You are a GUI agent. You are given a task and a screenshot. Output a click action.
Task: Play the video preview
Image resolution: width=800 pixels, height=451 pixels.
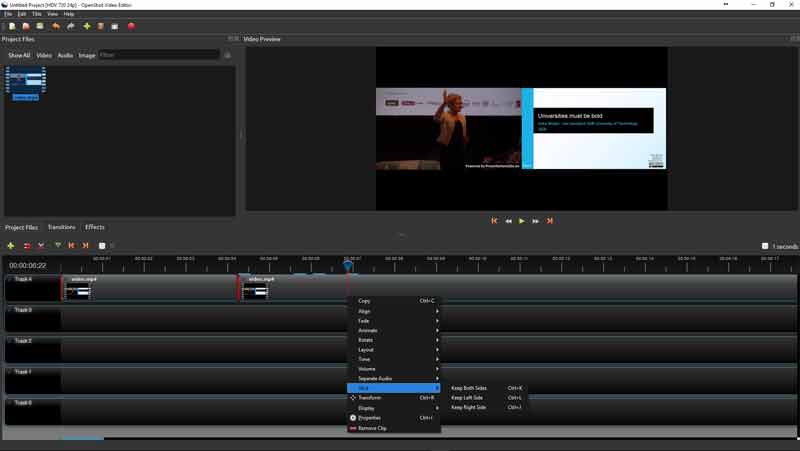[521, 221]
